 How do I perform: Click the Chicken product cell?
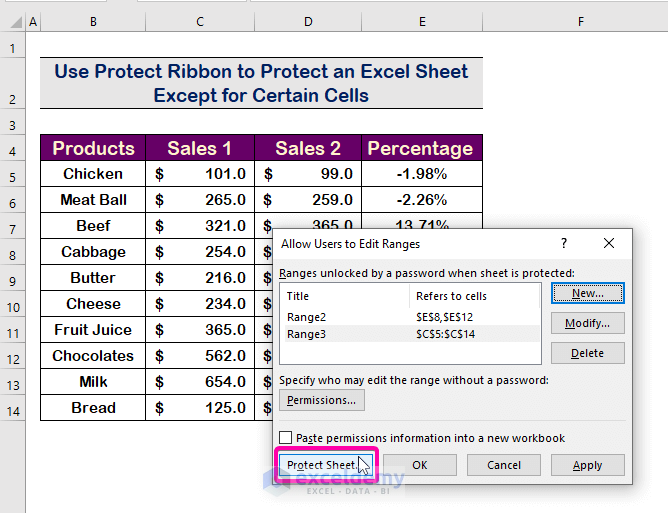[x=93, y=174]
